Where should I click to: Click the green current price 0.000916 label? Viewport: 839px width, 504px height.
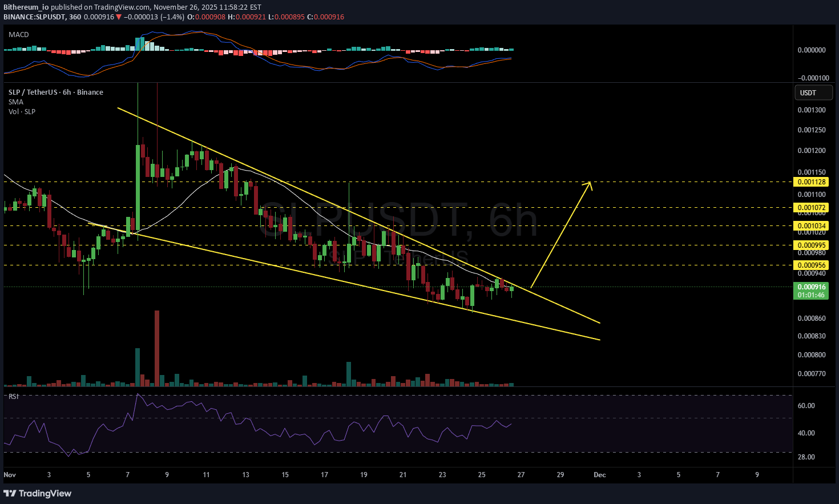click(x=811, y=288)
